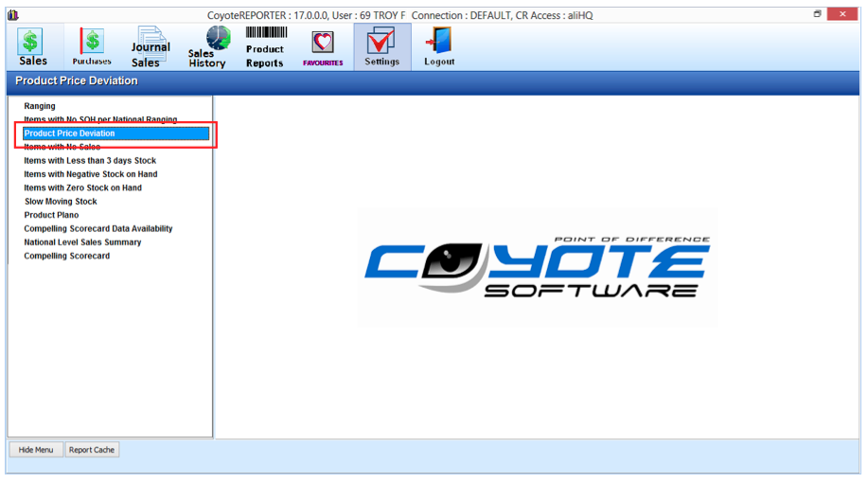
Task: Open the Sales dollar icon
Action: tap(33, 47)
